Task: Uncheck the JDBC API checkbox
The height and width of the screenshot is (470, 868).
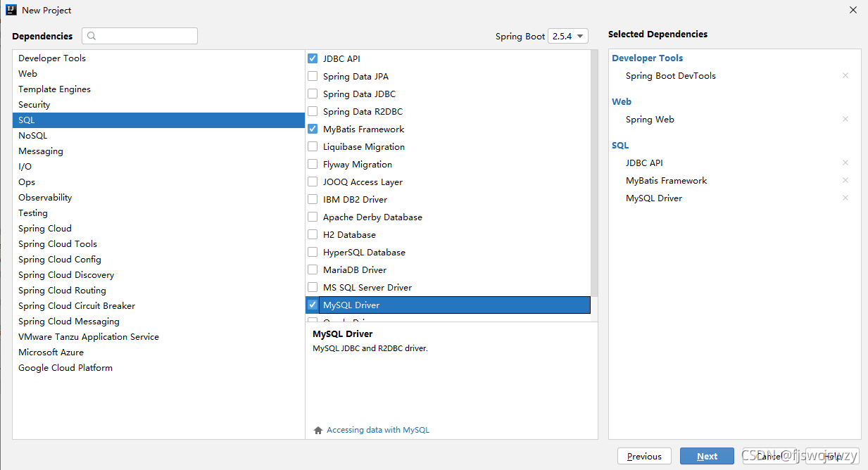Action: tap(313, 58)
